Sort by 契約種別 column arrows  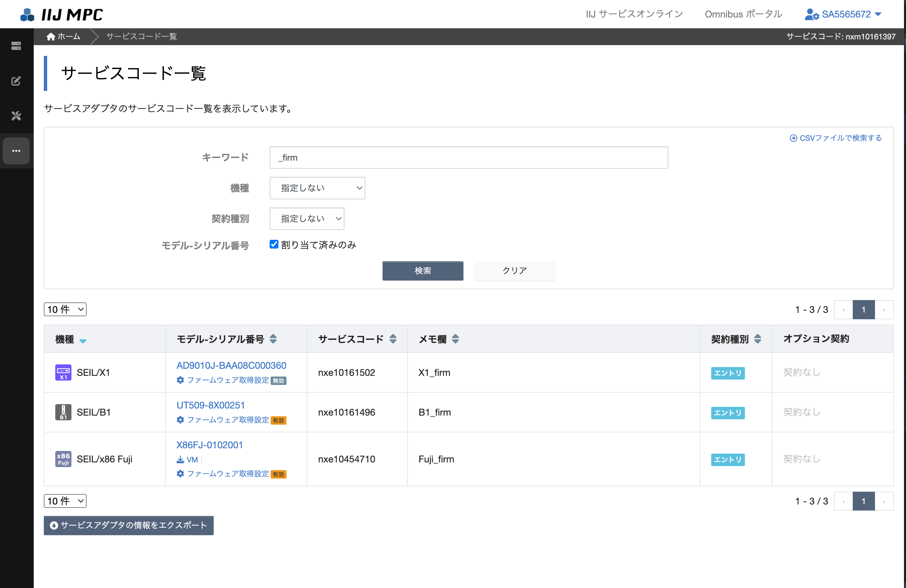(758, 338)
